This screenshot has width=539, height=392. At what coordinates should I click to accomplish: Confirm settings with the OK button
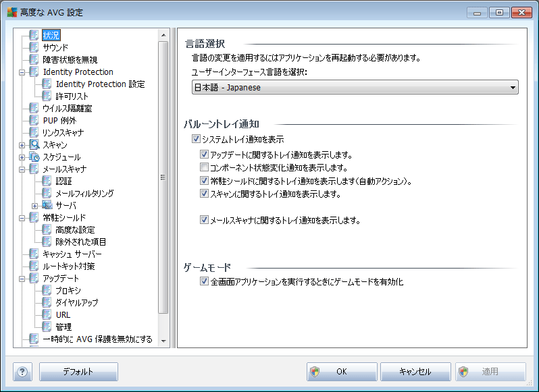click(342, 372)
